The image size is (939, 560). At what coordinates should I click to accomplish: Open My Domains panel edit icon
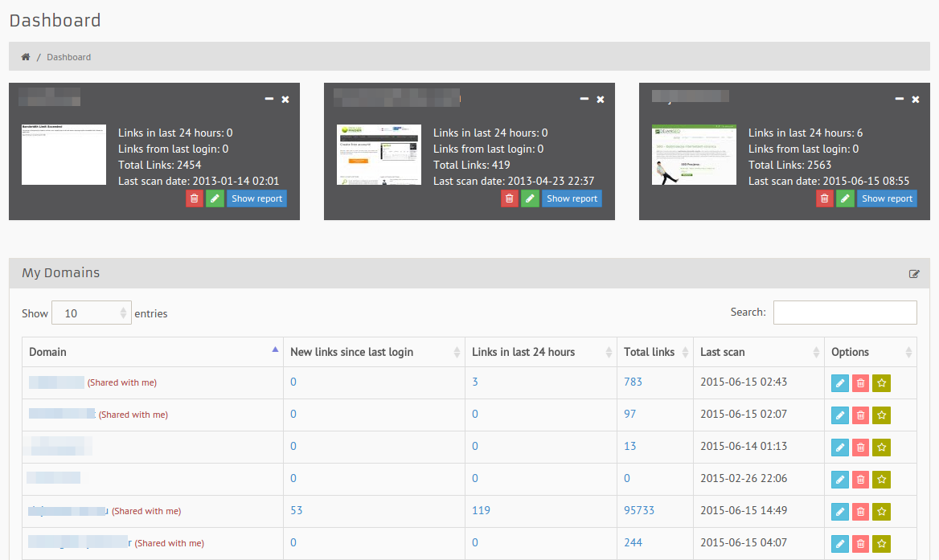pyautogui.click(x=914, y=274)
